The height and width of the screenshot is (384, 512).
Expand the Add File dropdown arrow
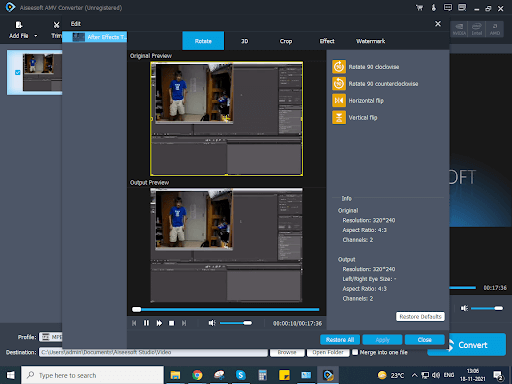36,36
